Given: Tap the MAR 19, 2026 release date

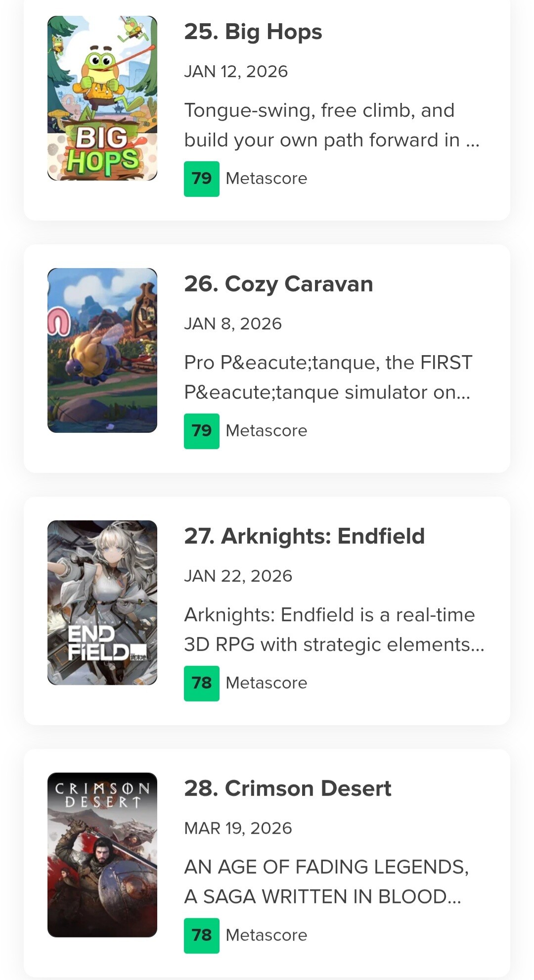Looking at the screenshot, I should tap(238, 829).
